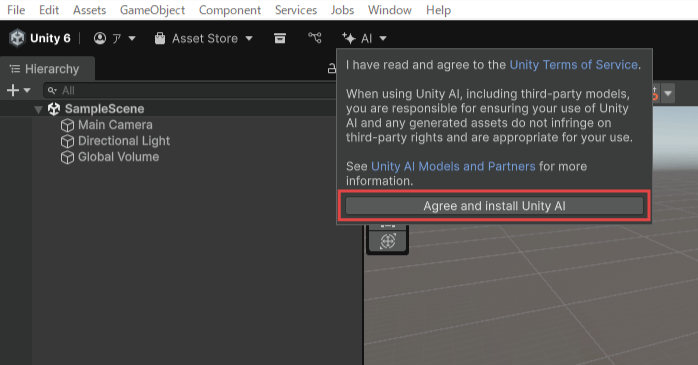This screenshot has height=365, width=698.
Task: Open the Package Manager archive icon
Action: [x=280, y=38]
